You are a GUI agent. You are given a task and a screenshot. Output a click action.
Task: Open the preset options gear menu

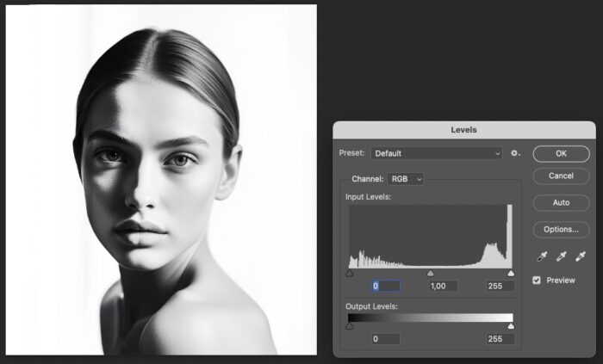(x=515, y=153)
